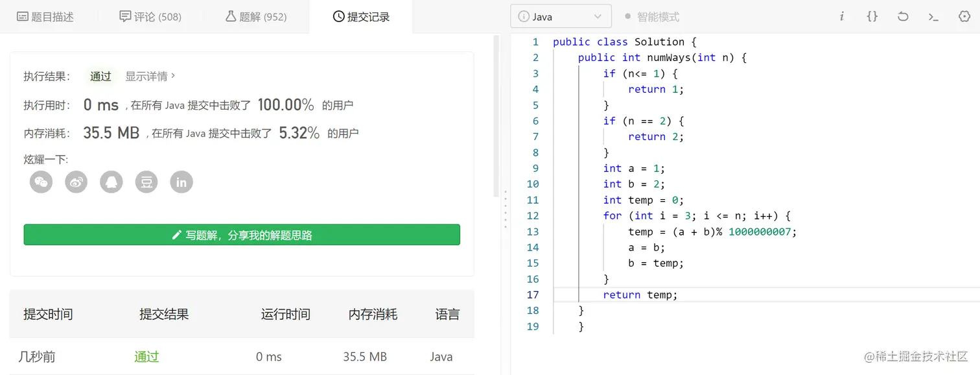Image resolution: width=980 pixels, height=375 pixels.
Task: Open the Java language dropdown
Action: click(x=561, y=17)
